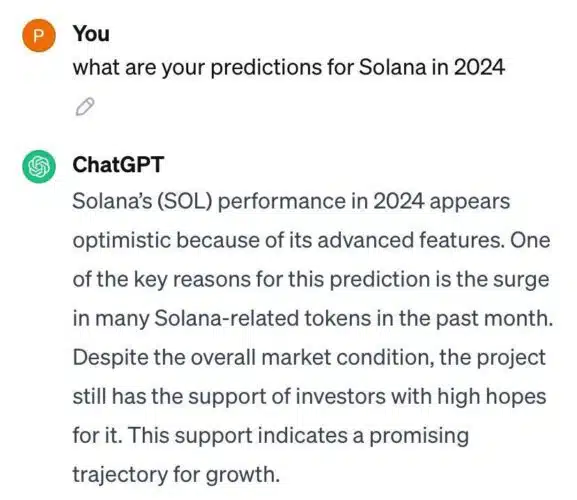Image resolution: width=577 pixels, height=500 pixels.
Task: Click the phrase "high hopes"
Action: [x=492, y=397]
